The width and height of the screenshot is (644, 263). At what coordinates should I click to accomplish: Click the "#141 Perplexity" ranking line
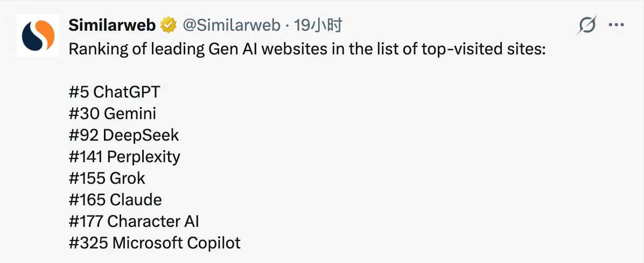124,157
